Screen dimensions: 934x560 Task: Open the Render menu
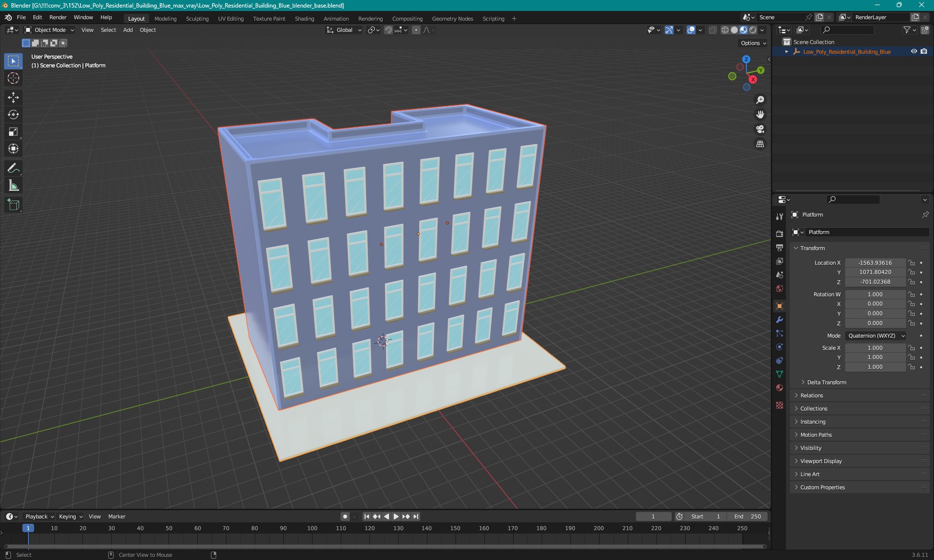coord(58,18)
